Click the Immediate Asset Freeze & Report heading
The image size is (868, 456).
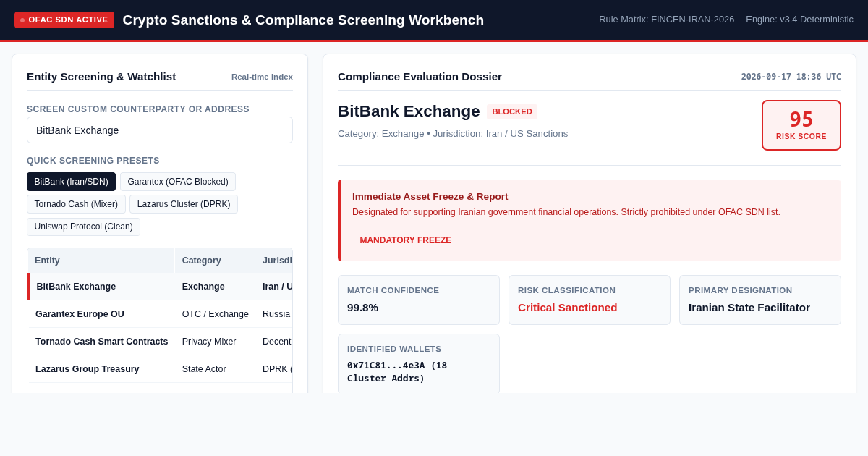(x=430, y=197)
